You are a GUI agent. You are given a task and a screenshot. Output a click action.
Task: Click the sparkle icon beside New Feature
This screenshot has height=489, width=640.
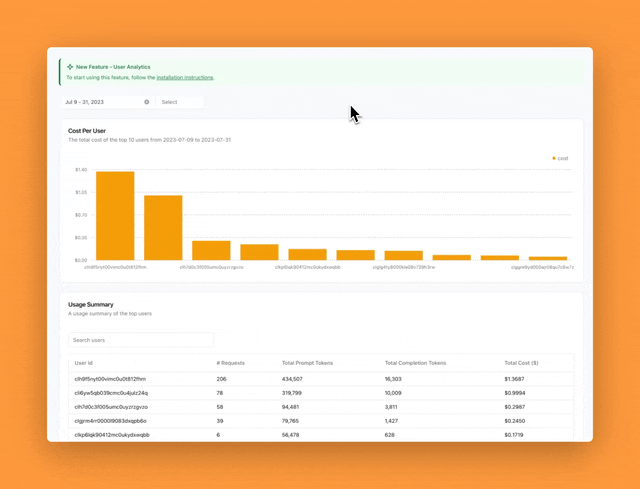(70, 67)
